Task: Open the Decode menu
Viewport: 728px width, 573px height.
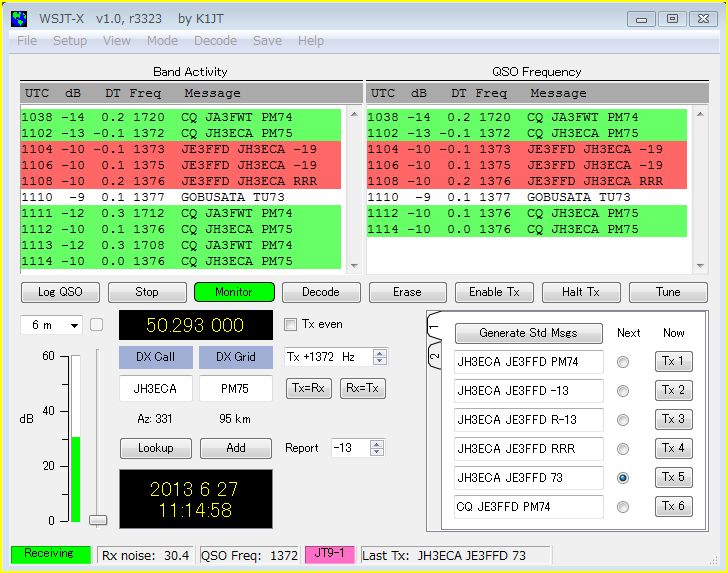Action: pyautogui.click(x=215, y=41)
